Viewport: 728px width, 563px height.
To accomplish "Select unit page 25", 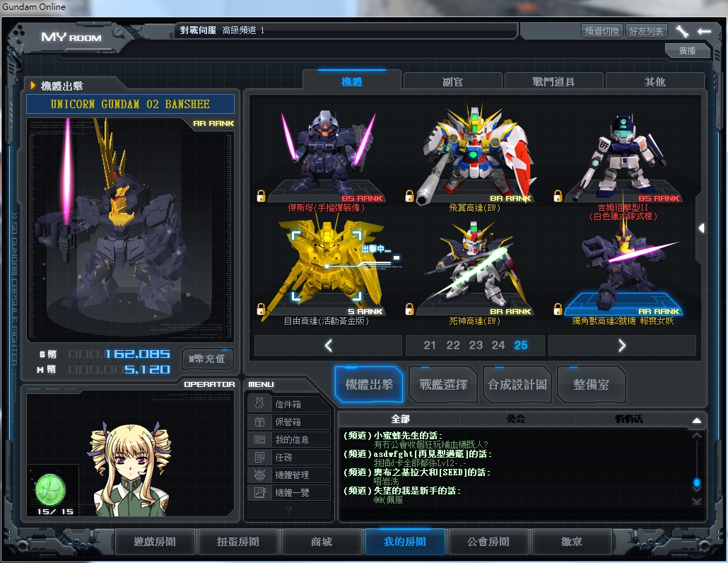I will click(x=521, y=345).
